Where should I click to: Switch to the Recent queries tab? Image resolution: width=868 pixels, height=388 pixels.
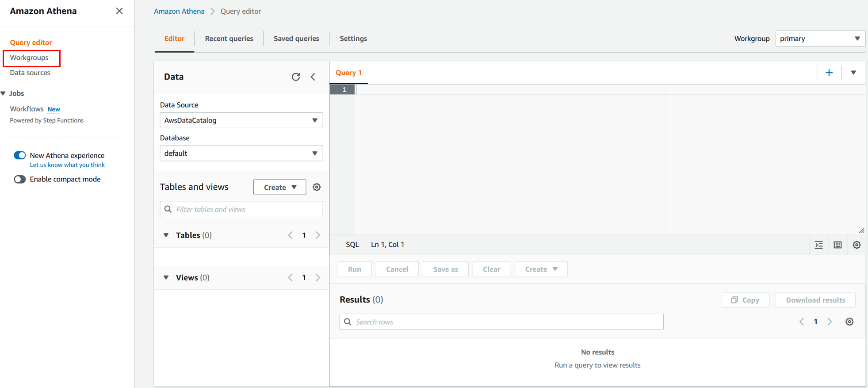(229, 38)
